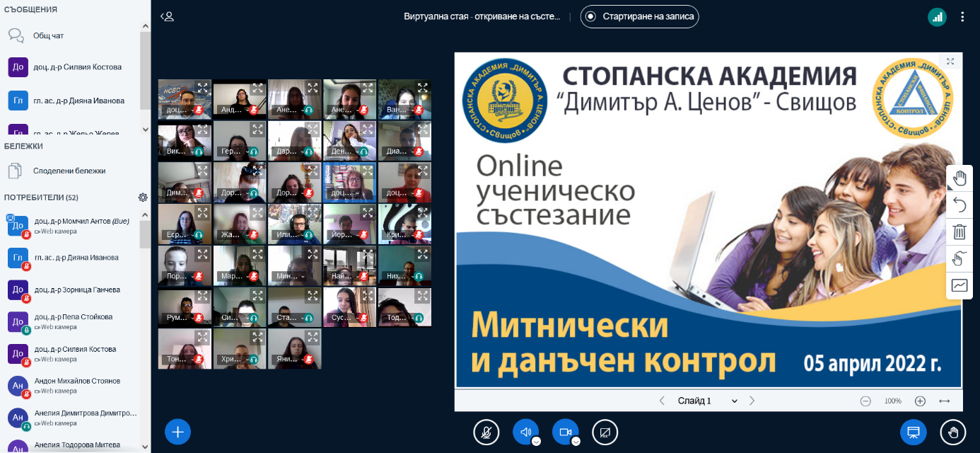Image resolution: width=980 pixels, height=453 pixels.
Task: Focus the Сус... webcam tile
Action: 349,307
